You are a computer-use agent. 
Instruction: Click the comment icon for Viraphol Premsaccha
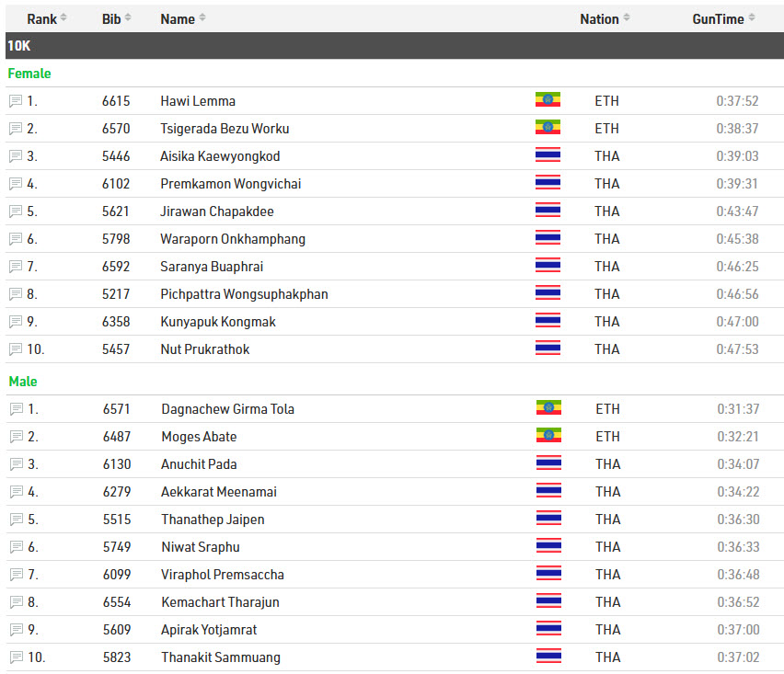pyautogui.click(x=17, y=575)
